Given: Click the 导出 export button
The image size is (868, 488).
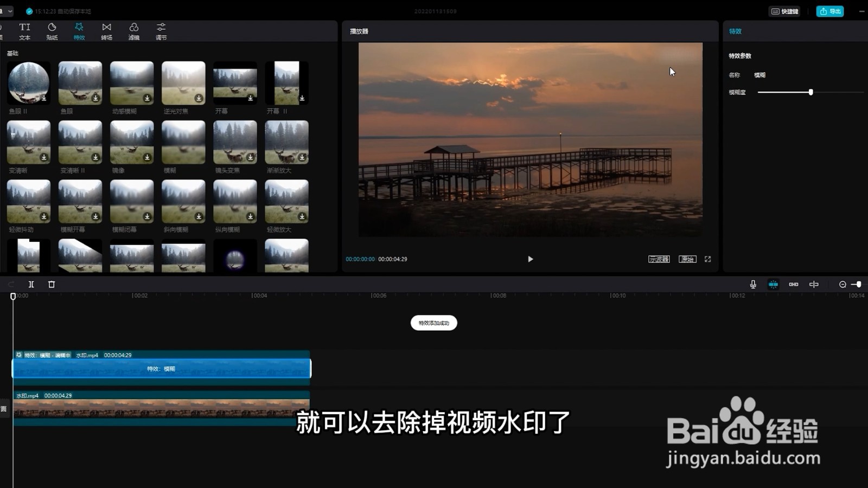Looking at the screenshot, I should (x=829, y=11).
